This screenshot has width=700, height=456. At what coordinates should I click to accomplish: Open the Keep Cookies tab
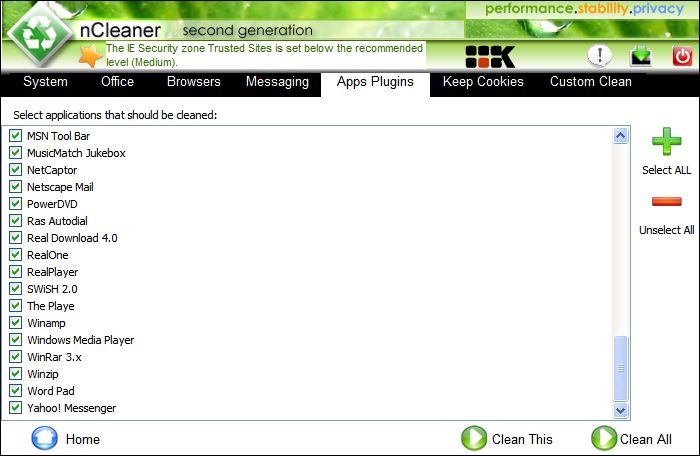tap(483, 82)
